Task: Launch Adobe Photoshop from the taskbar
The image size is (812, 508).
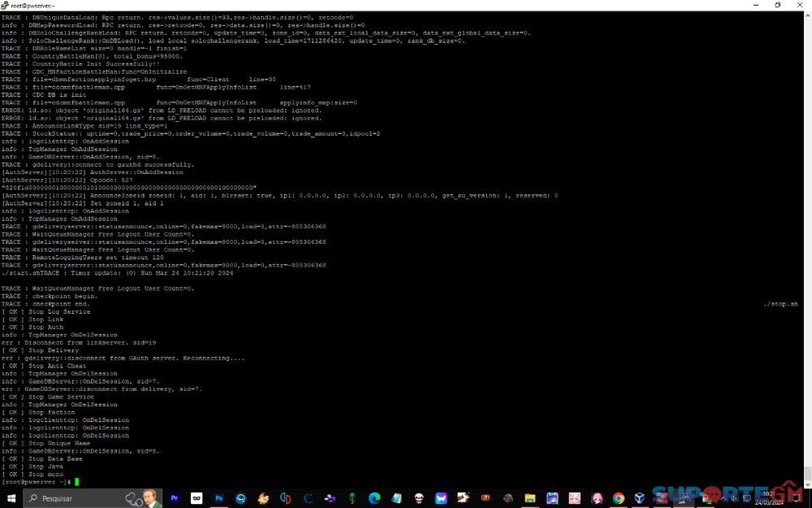Action: pyautogui.click(x=218, y=498)
